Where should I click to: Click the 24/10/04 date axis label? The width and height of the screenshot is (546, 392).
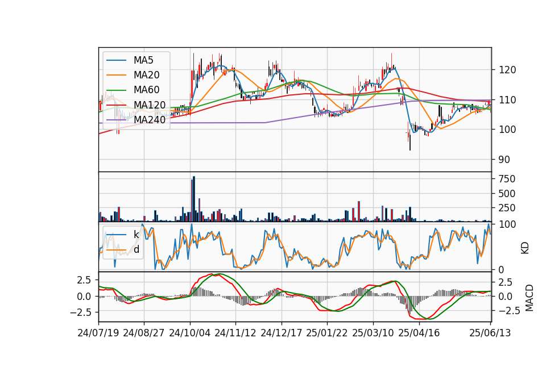click(190, 333)
